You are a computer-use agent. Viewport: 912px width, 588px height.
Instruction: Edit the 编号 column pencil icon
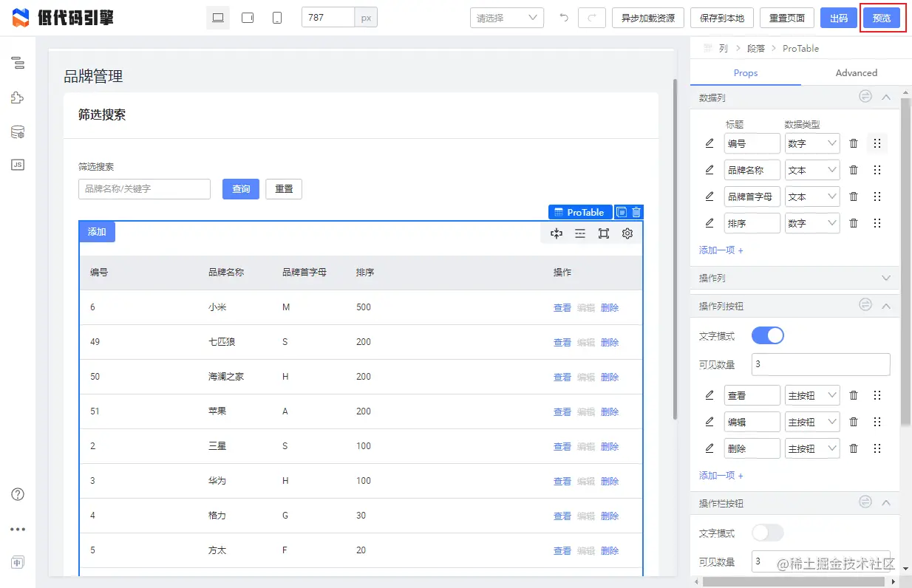point(709,143)
